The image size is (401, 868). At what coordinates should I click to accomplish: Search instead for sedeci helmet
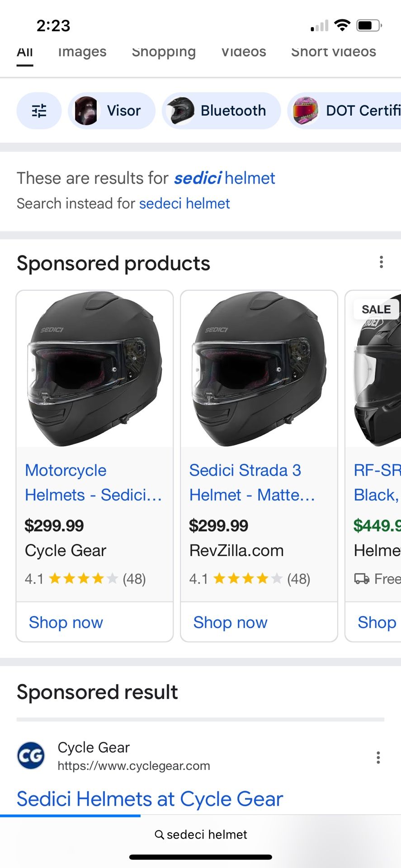pyautogui.click(x=184, y=203)
